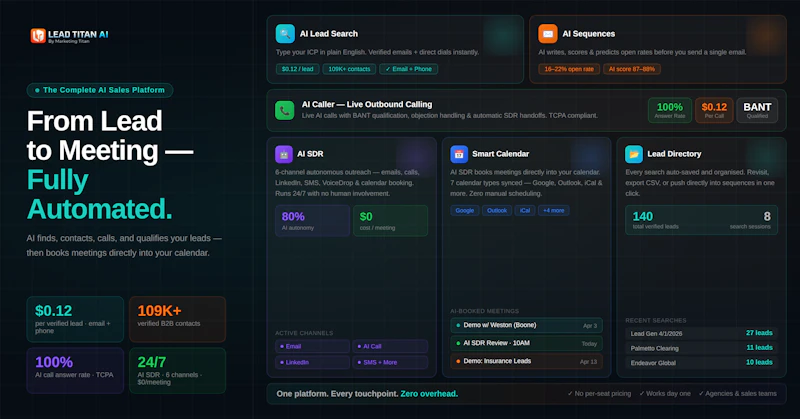Select the SMS + More active channel
The width and height of the screenshot is (800, 419).
[390, 362]
